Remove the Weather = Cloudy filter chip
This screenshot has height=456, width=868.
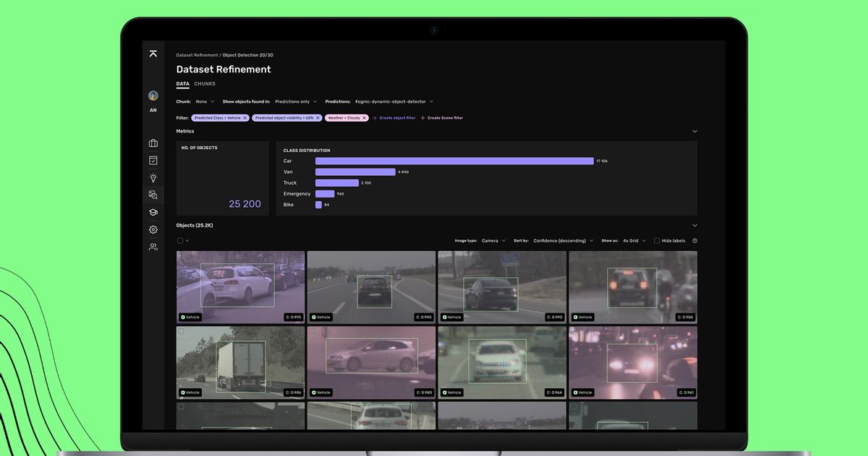pos(364,117)
